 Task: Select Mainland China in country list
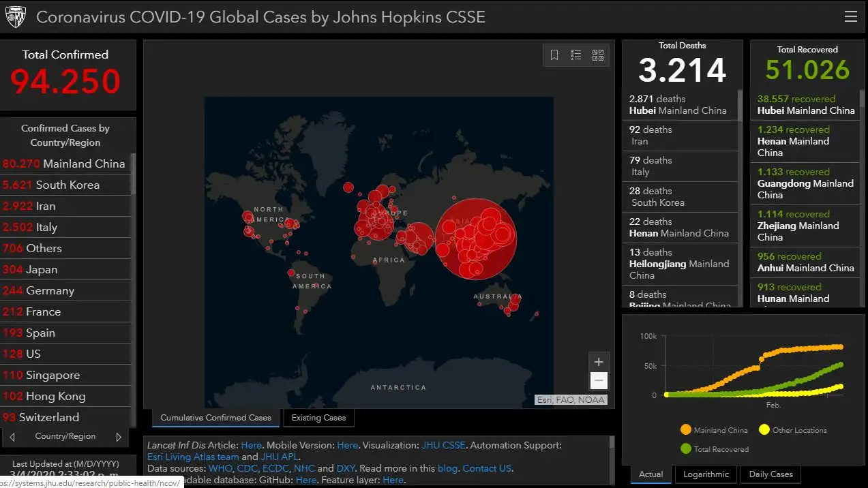[65, 164]
